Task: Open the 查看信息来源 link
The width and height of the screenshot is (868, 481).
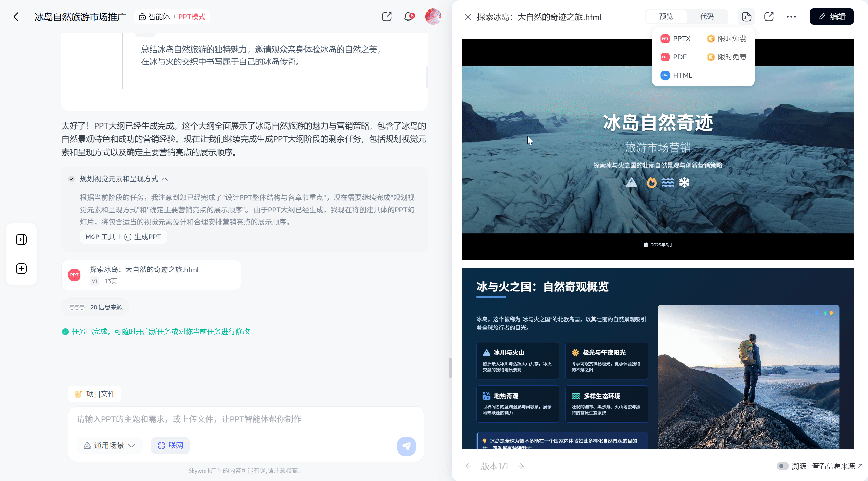Action: pyautogui.click(x=832, y=466)
